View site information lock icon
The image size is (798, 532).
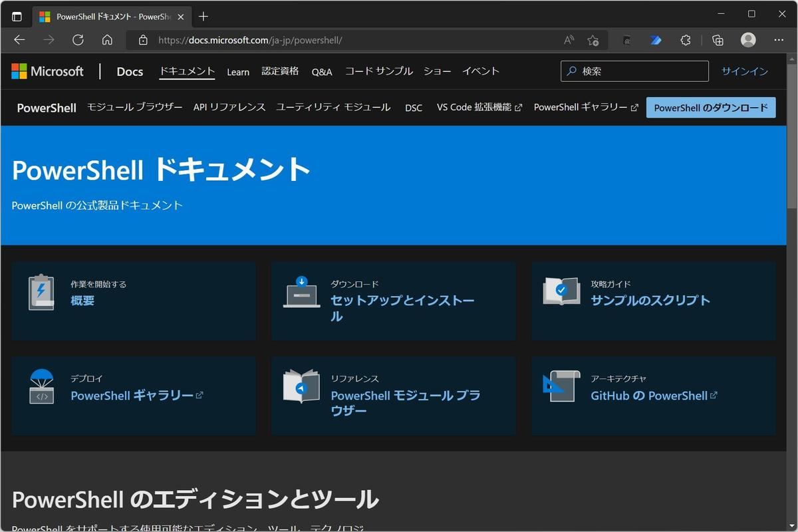[x=142, y=40]
